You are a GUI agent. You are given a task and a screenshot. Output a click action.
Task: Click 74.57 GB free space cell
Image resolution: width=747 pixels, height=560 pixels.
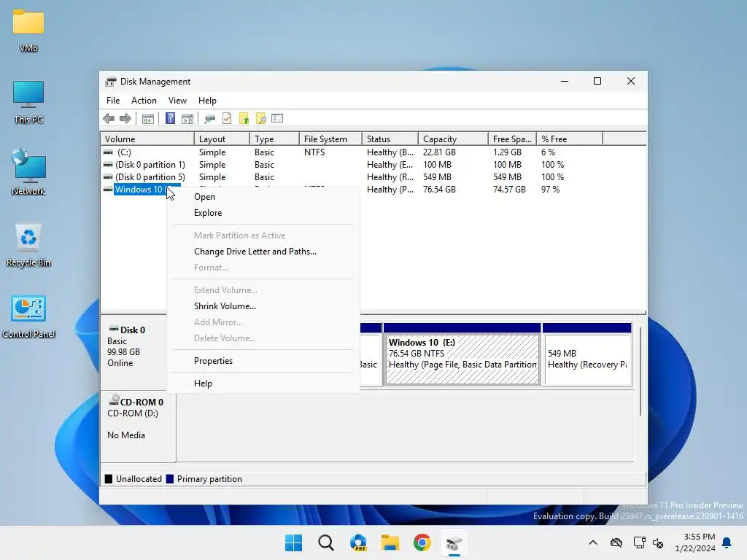coord(509,190)
